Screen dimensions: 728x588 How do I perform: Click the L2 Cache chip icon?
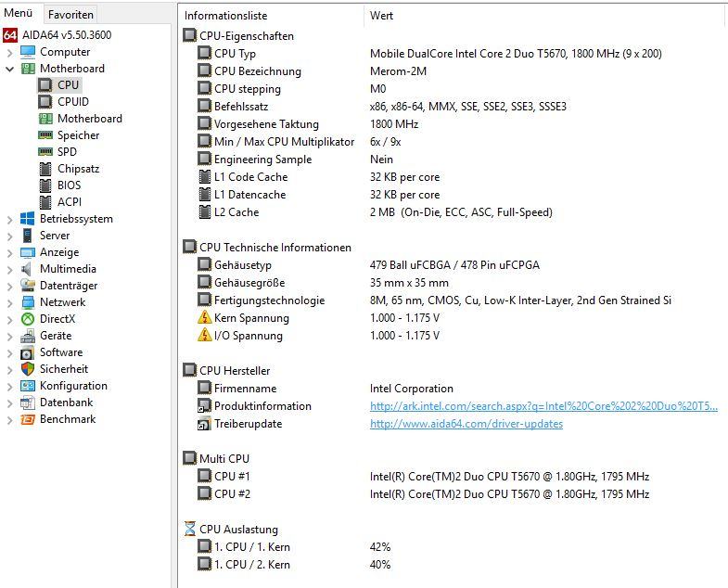click(204, 212)
